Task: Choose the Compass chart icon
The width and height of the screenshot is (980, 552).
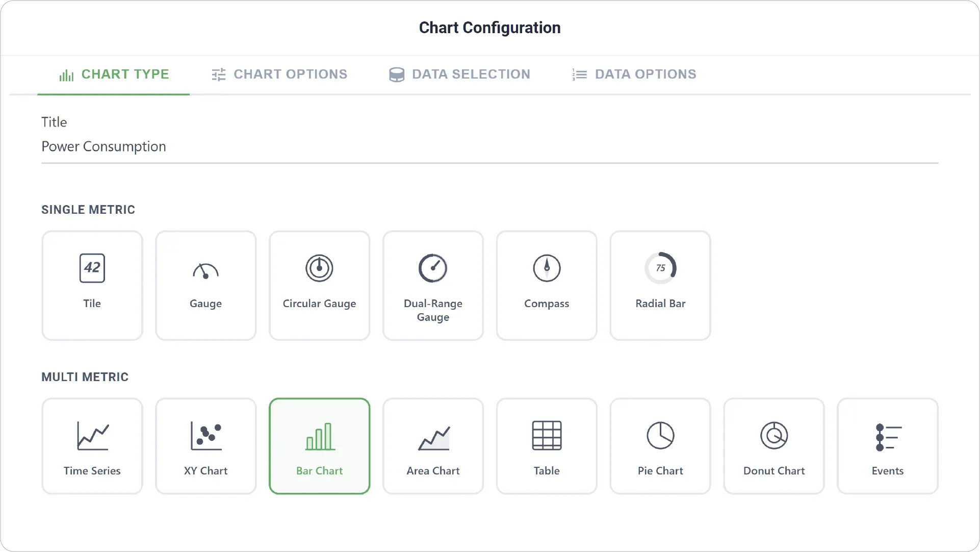Action: coord(547,268)
